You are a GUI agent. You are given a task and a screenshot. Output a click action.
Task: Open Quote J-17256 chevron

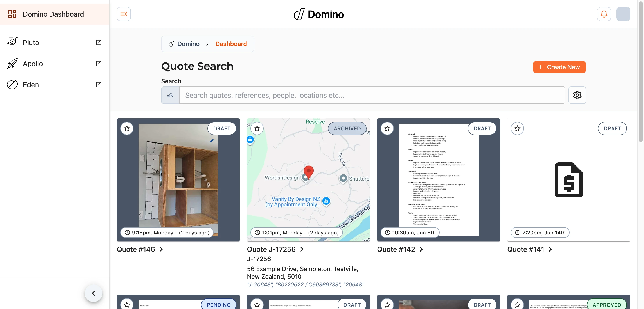coord(302,249)
